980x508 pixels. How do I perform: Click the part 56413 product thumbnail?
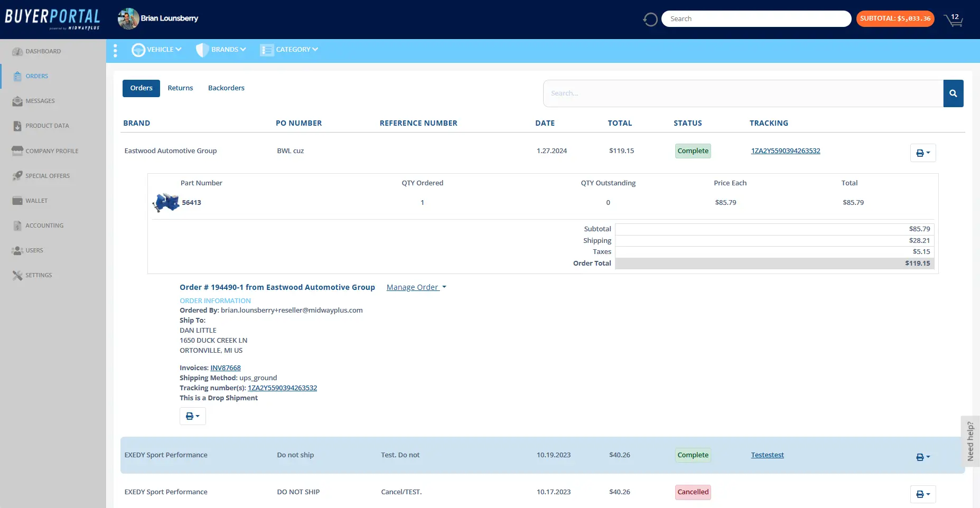(166, 202)
